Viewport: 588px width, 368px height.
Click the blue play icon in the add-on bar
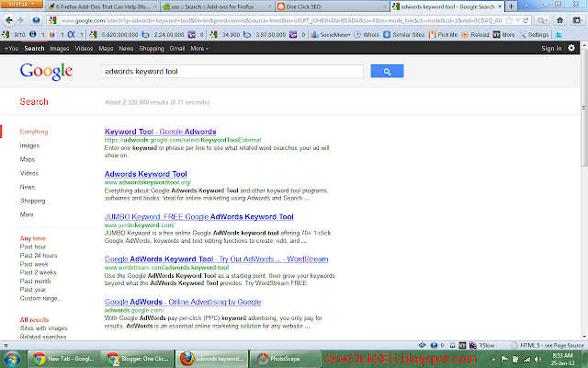coord(434,345)
